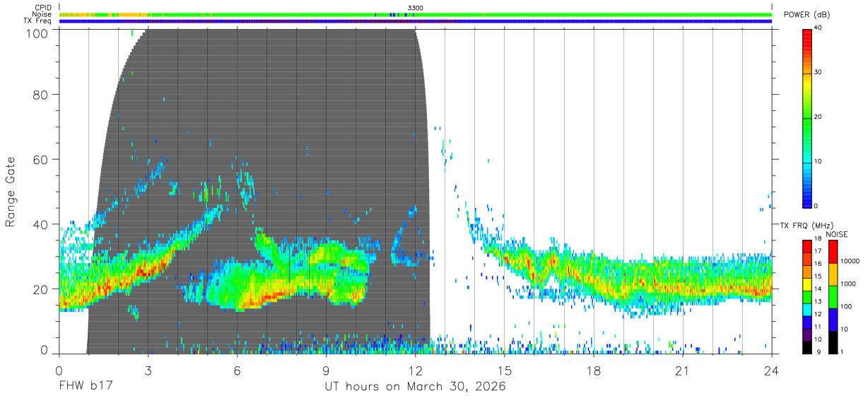This screenshot has width=868, height=401.
Task: Click the POWER (dB) scale title
Action: pyautogui.click(x=807, y=15)
